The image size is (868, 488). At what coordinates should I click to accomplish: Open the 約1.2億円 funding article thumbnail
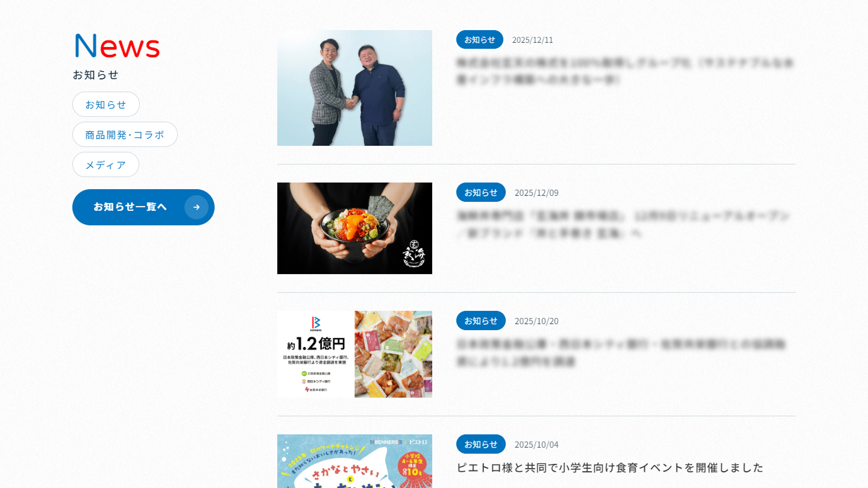click(354, 354)
